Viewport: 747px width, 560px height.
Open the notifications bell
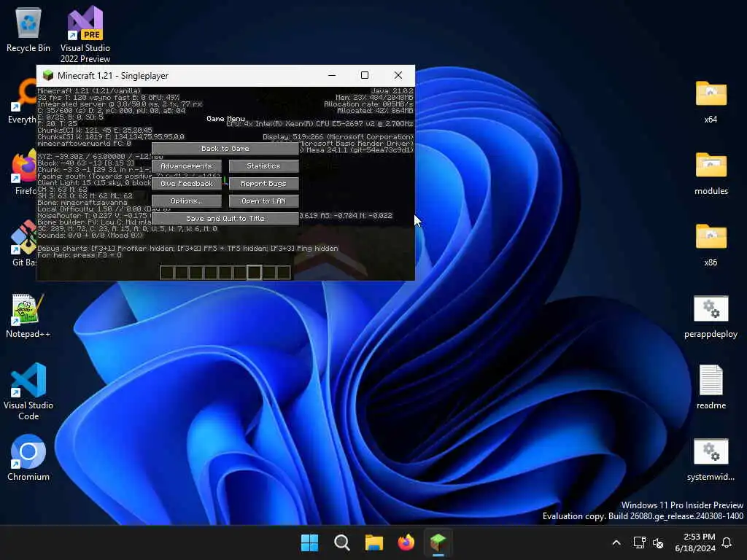727,542
